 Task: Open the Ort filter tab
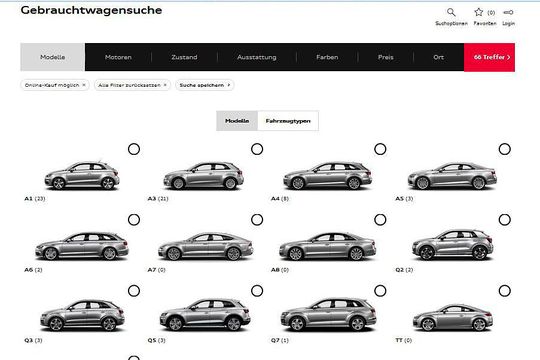point(438,57)
